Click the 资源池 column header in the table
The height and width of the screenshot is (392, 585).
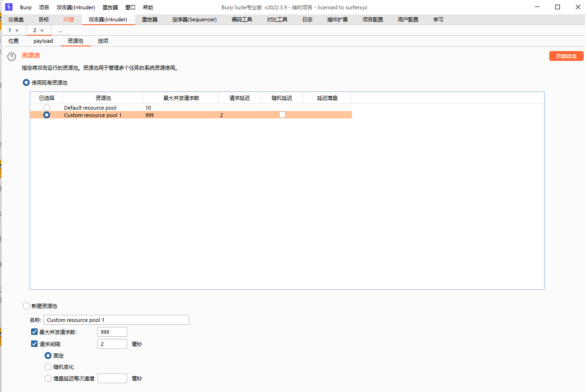click(x=103, y=98)
